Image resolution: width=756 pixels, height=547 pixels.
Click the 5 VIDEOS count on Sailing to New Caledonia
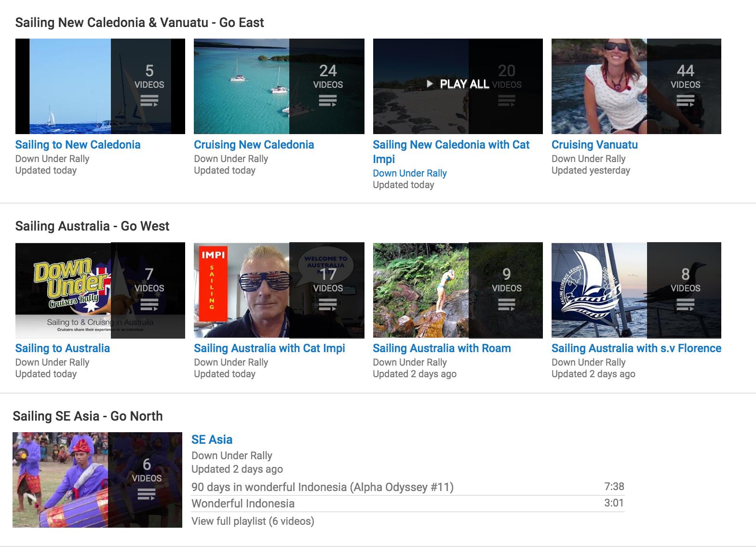149,77
